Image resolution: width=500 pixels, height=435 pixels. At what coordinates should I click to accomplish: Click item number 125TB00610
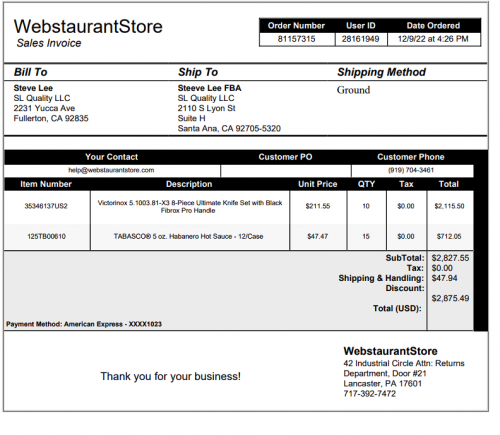(x=46, y=236)
